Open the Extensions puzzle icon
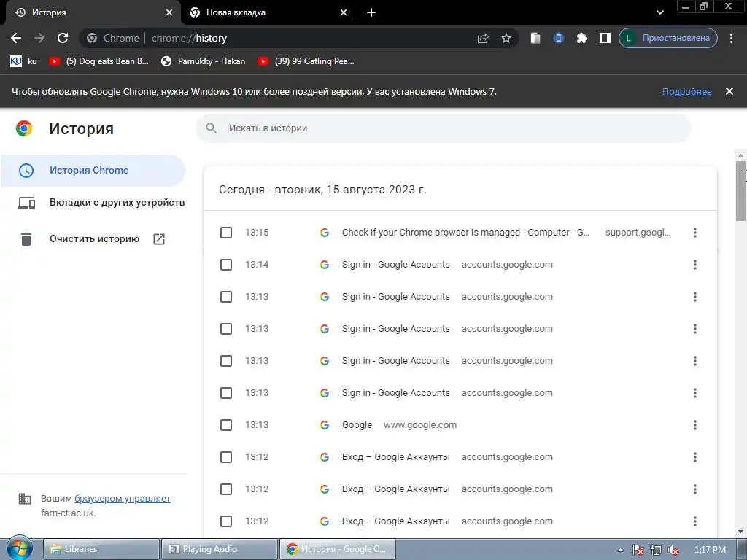The image size is (747, 560). [581, 38]
